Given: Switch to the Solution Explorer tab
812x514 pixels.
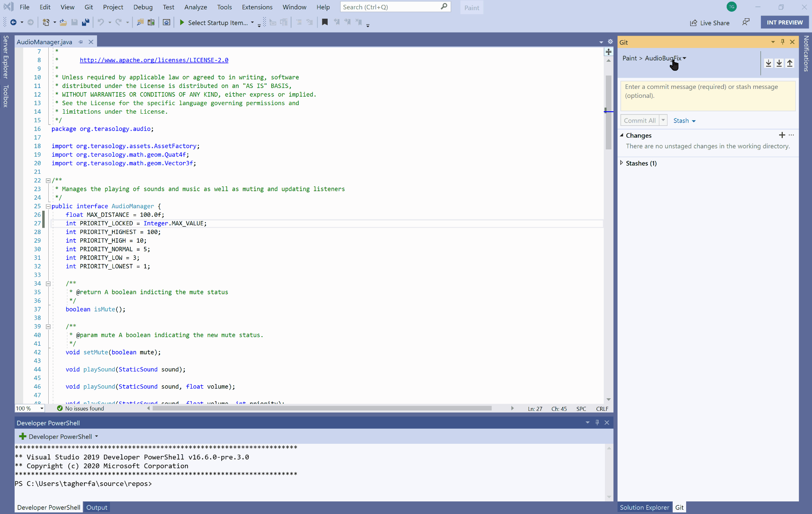Looking at the screenshot, I should (x=644, y=508).
